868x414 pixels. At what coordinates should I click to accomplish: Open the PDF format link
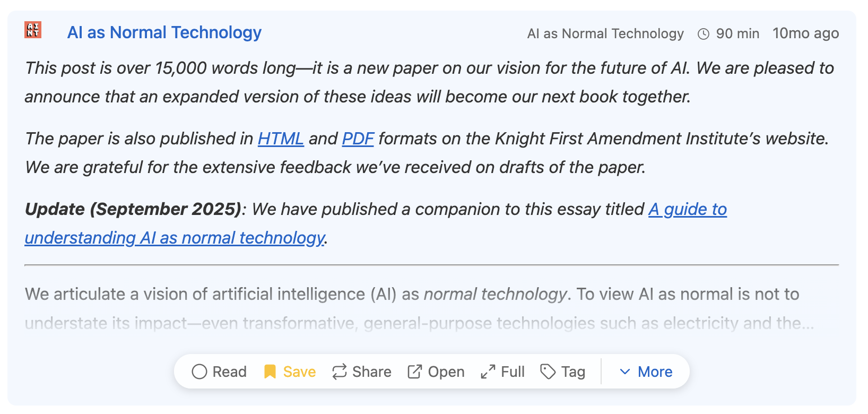pyautogui.click(x=358, y=139)
